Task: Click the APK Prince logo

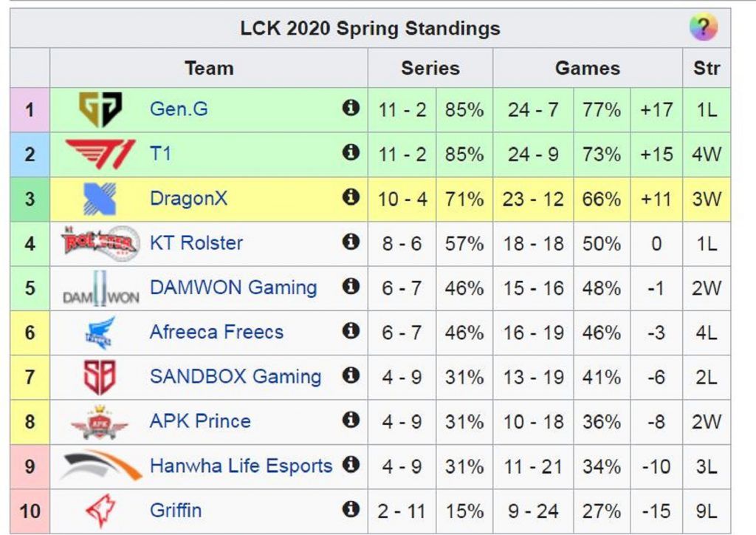Action: 100,422
